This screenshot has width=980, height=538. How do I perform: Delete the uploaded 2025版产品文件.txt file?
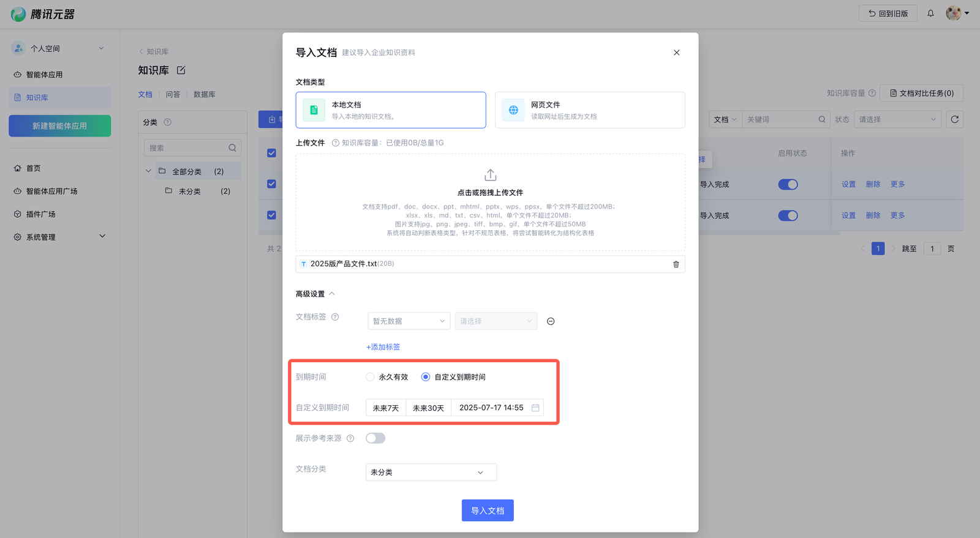[676, 264]
